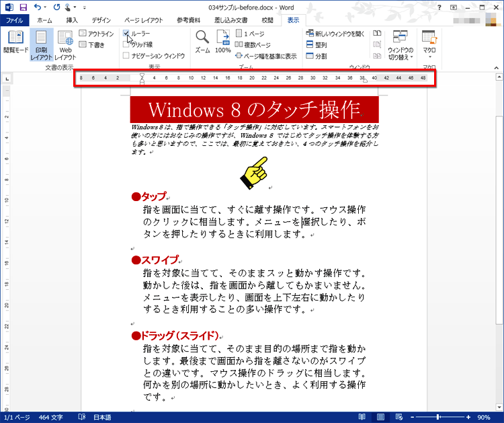Open Outline view (アウトライン)
Viewport: 504px width, 423px height.
point(96,34)
